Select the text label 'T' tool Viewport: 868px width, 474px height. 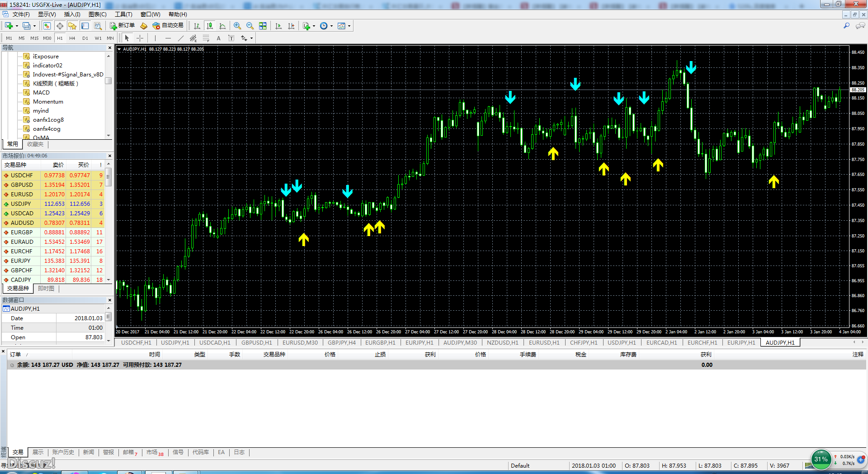[231, 38]
